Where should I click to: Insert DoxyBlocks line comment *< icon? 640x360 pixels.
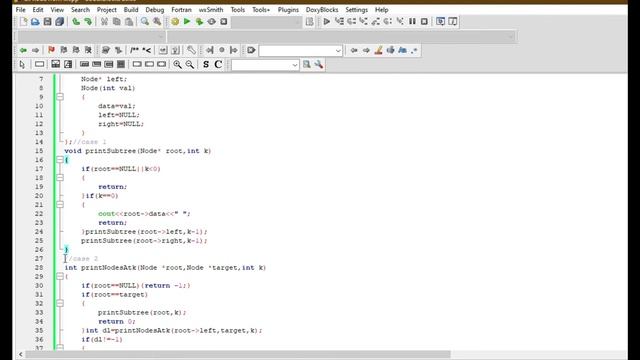(x=147, y=50)
